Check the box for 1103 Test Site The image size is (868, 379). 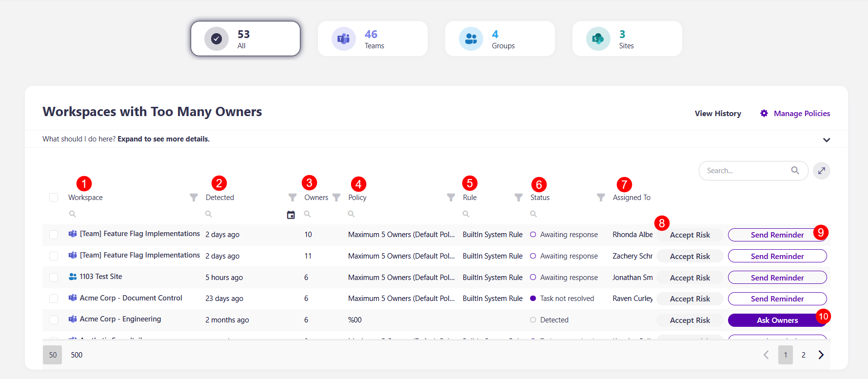pos(54,277)
